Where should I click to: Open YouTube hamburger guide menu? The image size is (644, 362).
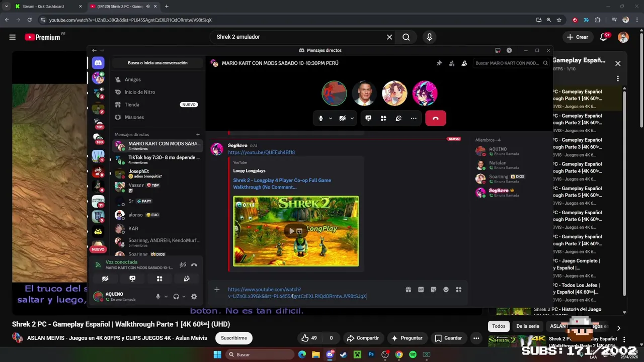point(13,37)
